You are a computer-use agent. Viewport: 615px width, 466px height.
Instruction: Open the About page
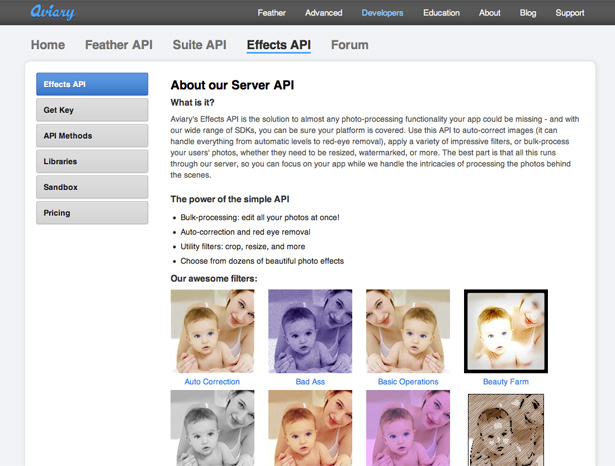coord(489,13)
